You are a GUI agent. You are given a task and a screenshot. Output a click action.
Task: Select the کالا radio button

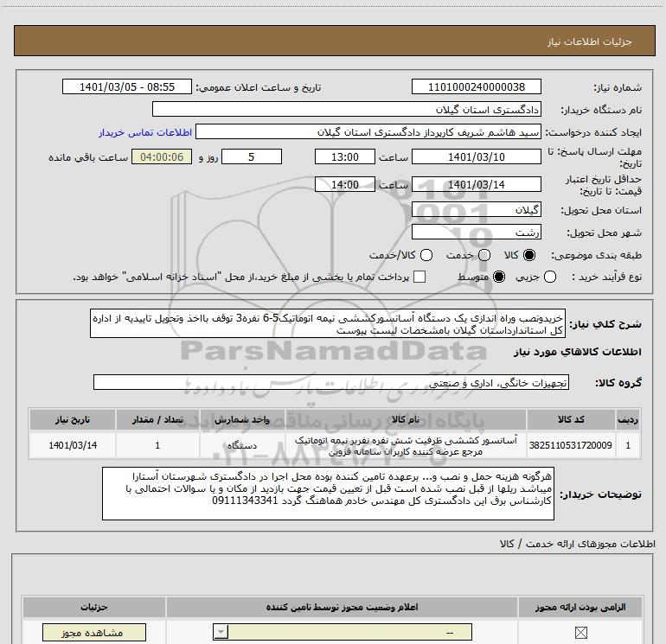coord(529,255)
